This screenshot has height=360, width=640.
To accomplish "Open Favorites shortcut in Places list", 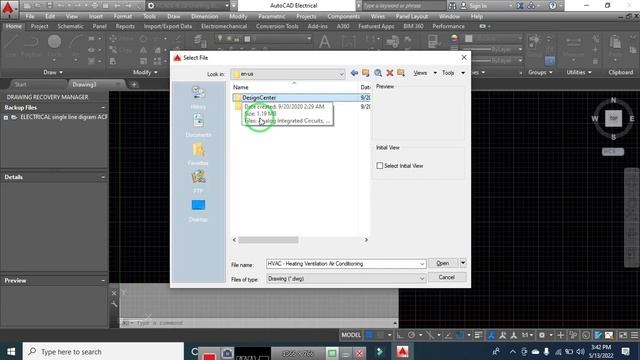I will coord(198,154).
